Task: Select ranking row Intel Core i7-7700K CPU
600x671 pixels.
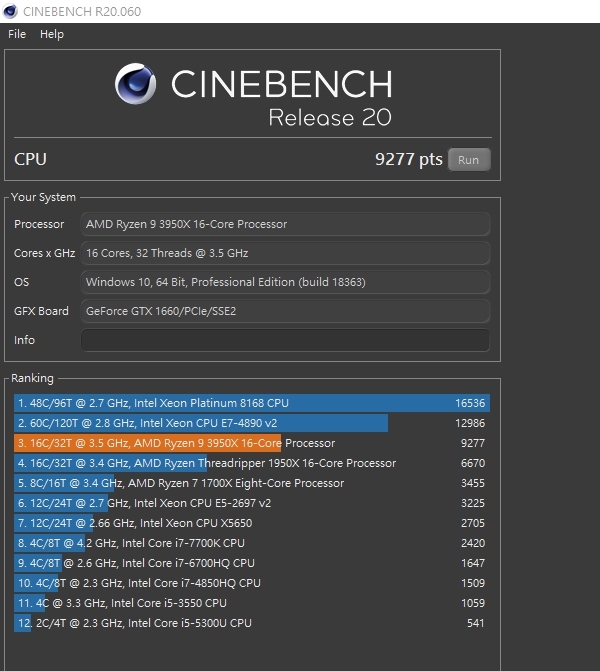Action: [252, 543]
